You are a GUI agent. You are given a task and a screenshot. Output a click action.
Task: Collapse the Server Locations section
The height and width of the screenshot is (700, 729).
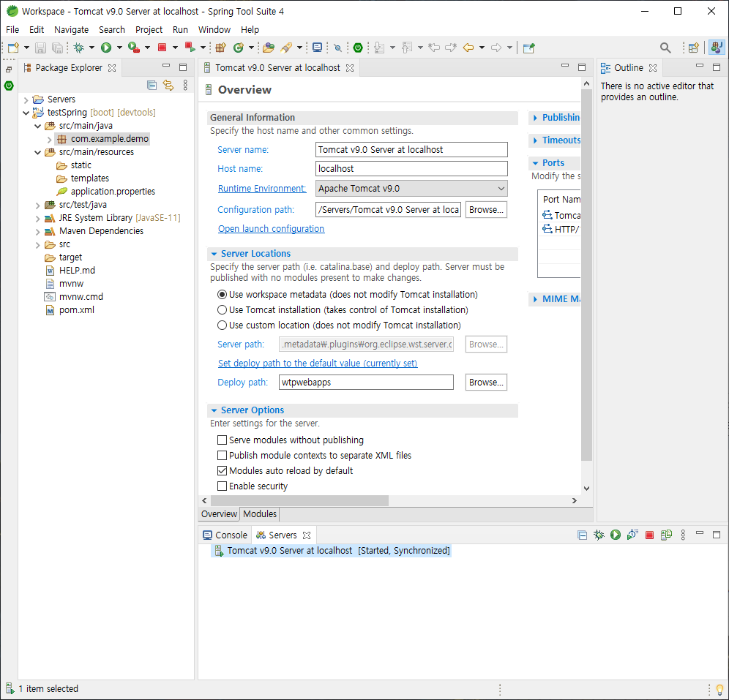pos(214,254)
